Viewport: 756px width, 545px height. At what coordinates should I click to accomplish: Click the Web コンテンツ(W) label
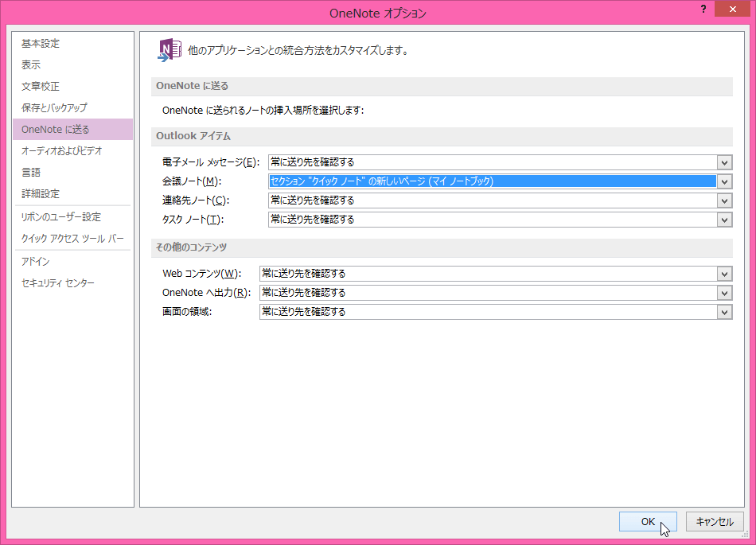(201, 274)
